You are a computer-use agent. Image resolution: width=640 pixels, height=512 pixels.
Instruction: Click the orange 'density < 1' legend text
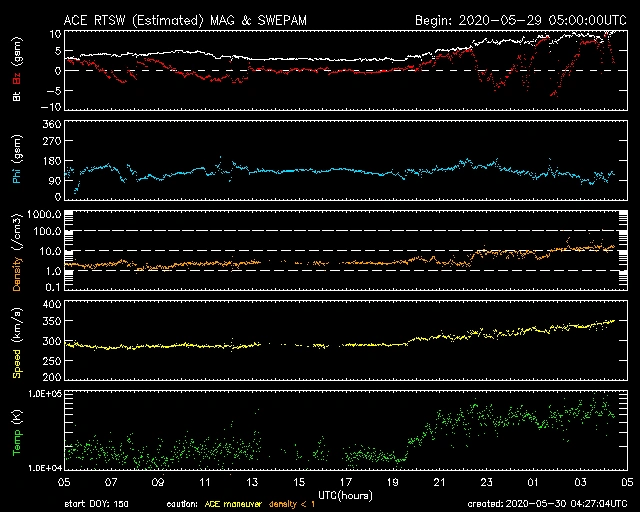[292, 504]
